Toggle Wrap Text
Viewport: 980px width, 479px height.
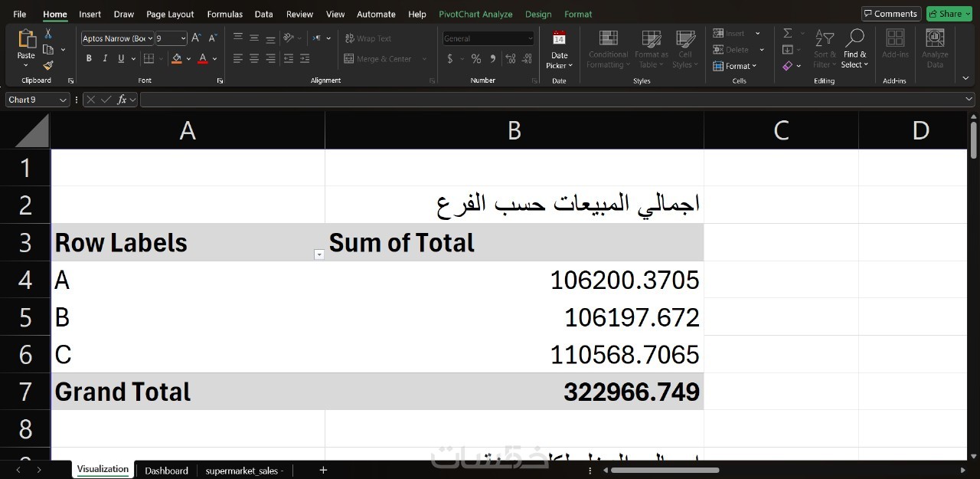coord(368,38)
